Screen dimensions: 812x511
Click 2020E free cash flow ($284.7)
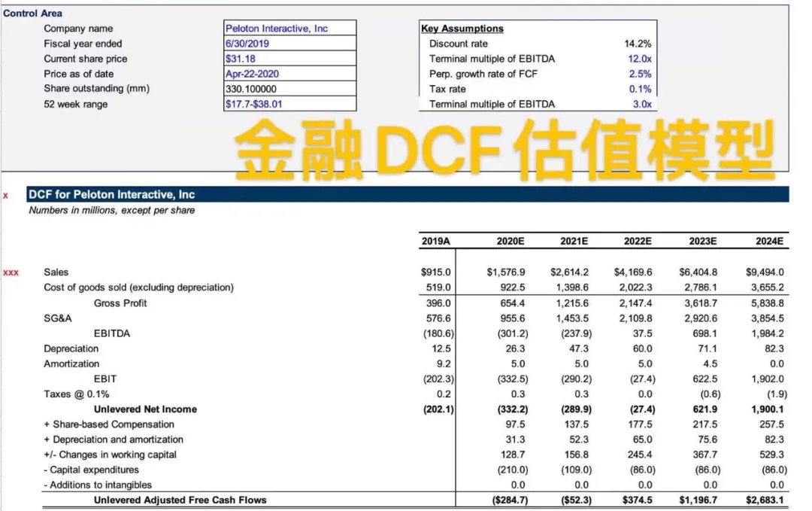510,500
